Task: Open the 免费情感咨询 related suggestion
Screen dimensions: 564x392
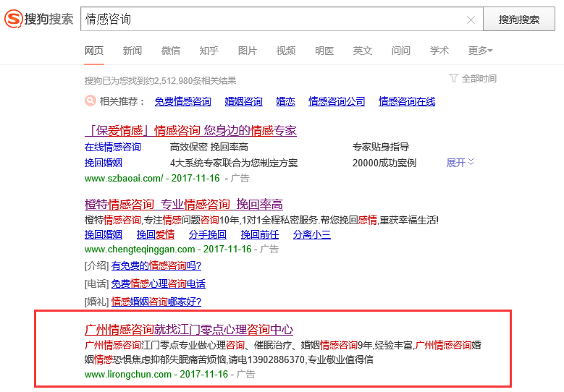Action: tap(182, 102)
